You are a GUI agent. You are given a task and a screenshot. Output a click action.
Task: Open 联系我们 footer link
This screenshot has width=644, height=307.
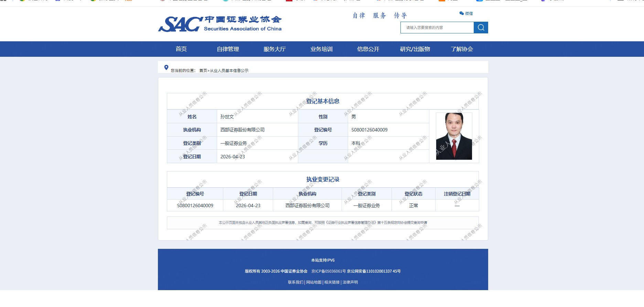point(296,282)
